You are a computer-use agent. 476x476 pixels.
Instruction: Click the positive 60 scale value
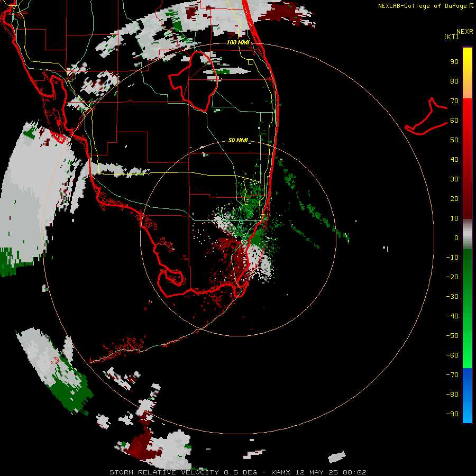pyautogui.click(x=454, y=121)
